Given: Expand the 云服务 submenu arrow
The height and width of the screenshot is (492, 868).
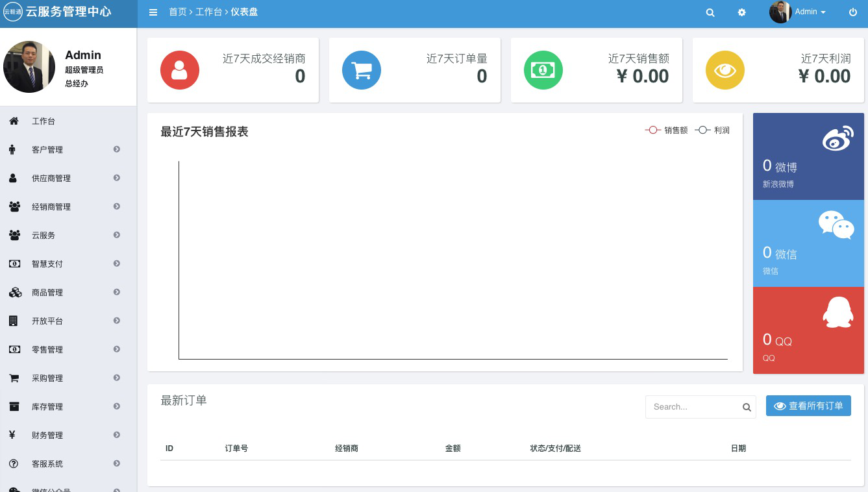Looking at the screenshot, I should pyautogui.click(x=117, y=235).
